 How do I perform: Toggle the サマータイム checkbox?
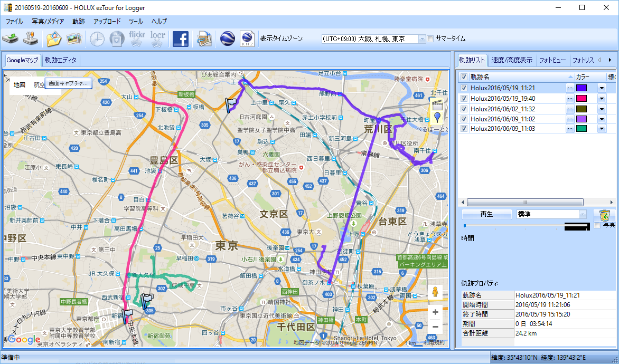[430, 39]
